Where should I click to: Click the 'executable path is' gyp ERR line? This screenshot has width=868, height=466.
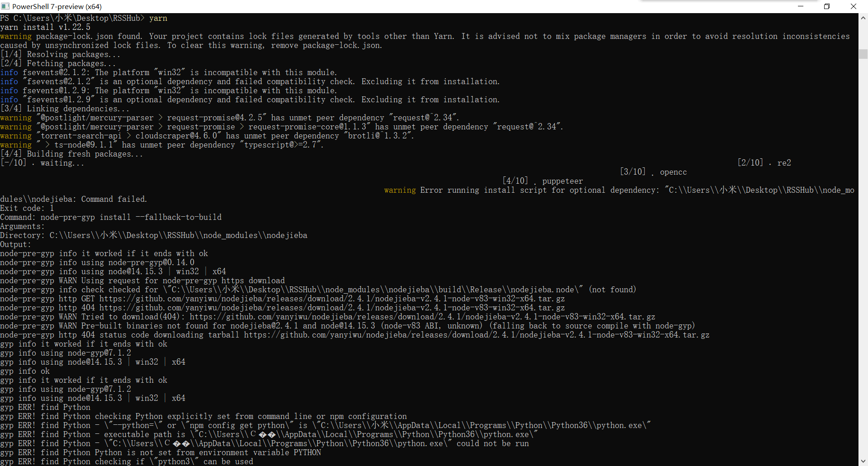(x=269, y=434)
